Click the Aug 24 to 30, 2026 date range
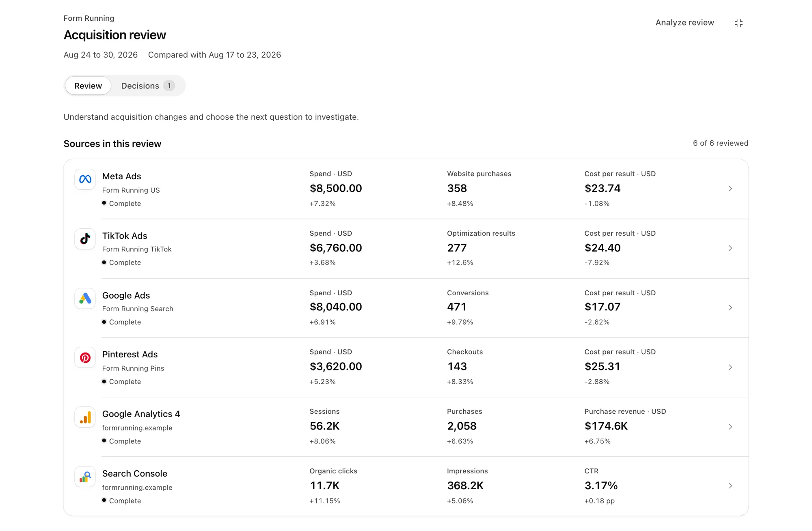812x531 pixels. coord(100,55)
